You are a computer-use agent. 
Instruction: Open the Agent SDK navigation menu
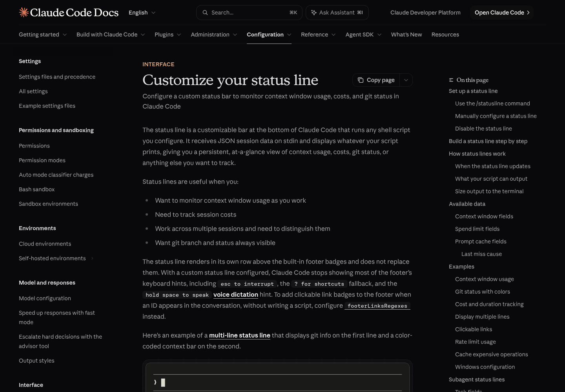[363, 34]
